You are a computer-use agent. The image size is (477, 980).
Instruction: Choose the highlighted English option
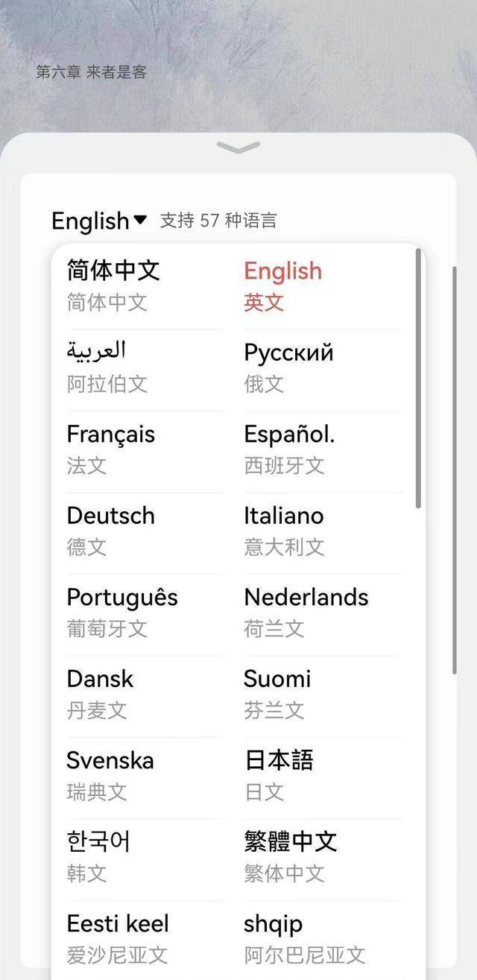283,285
